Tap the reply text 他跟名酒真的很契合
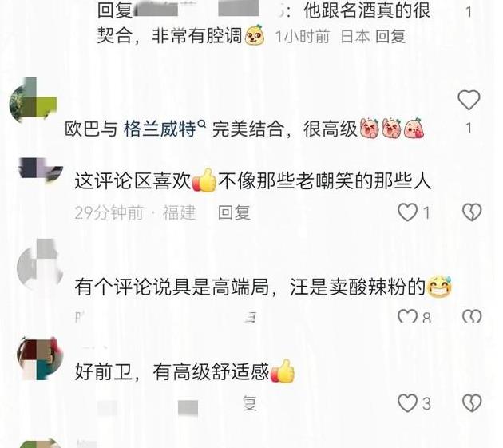This screenshot has height=448, width=503. pyautogui.click(x=263, y=23)
